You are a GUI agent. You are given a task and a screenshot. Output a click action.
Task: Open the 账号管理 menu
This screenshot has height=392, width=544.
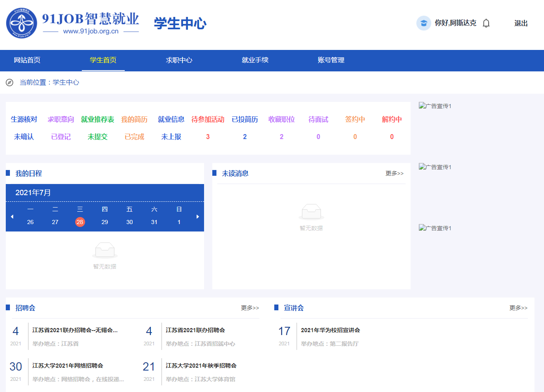tap(331, 60)
